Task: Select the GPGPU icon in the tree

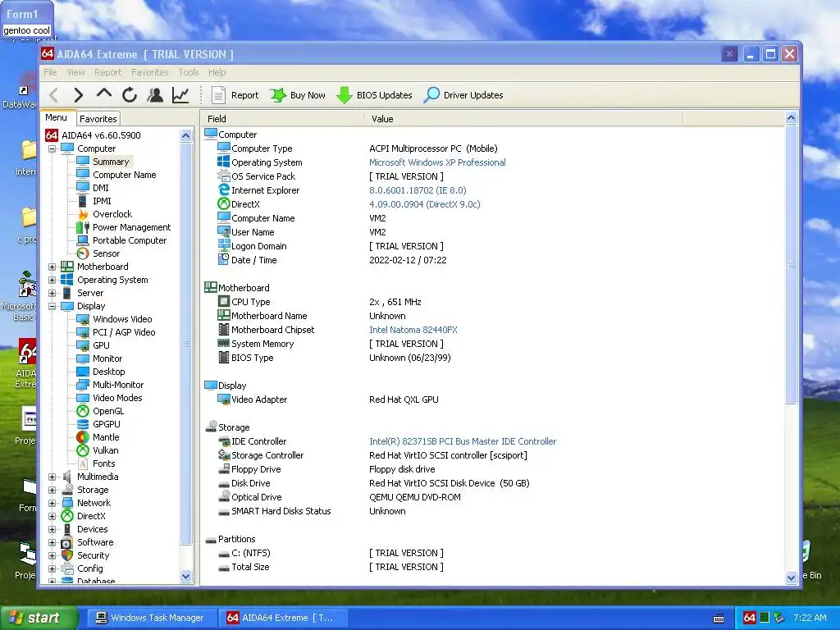Action: 83,424
